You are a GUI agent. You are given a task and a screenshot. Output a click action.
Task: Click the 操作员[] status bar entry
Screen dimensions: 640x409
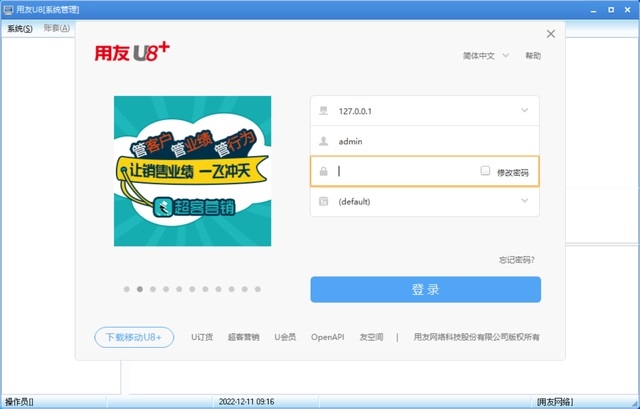pos(20,402)
